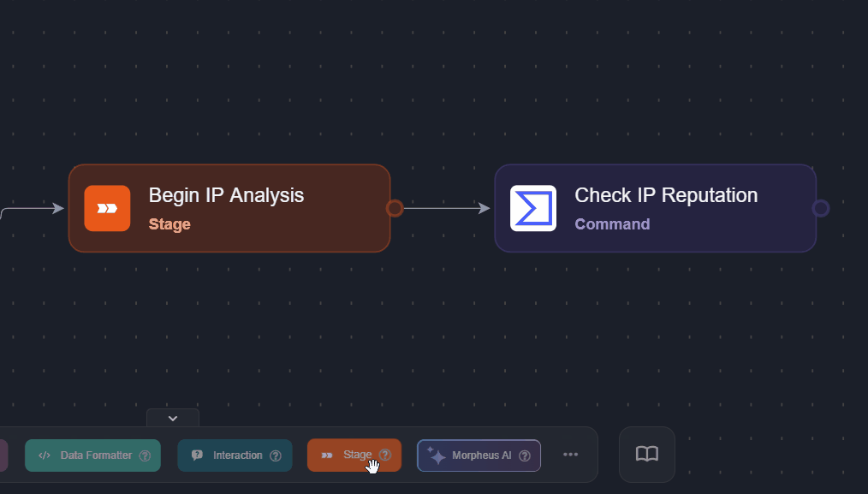
Task: Click Check IP Reputation output connector
Action: point(821,208)
